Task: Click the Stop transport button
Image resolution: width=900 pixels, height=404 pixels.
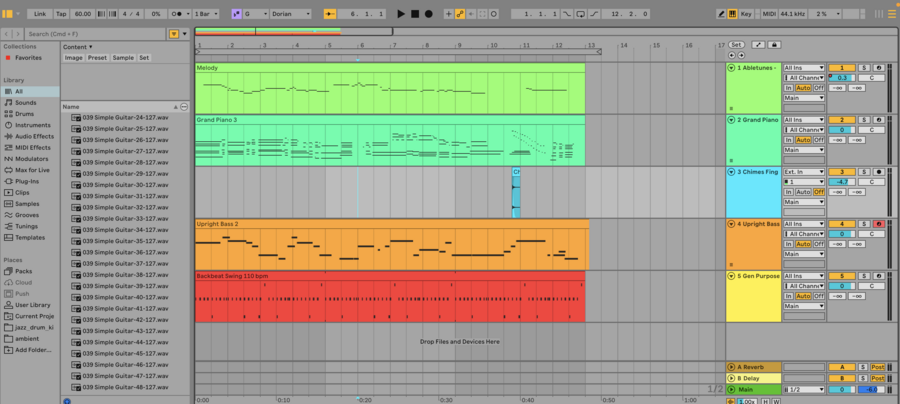Action: [x=415, y=14]
